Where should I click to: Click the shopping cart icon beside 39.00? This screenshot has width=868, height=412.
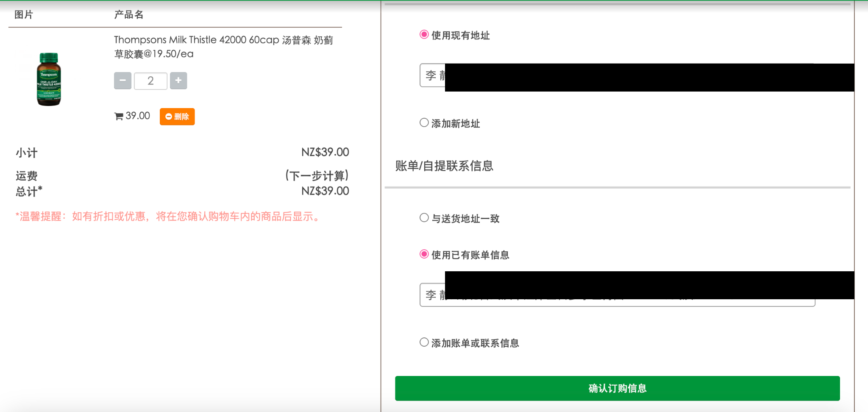pyautogui.click(x=119, y=116)
